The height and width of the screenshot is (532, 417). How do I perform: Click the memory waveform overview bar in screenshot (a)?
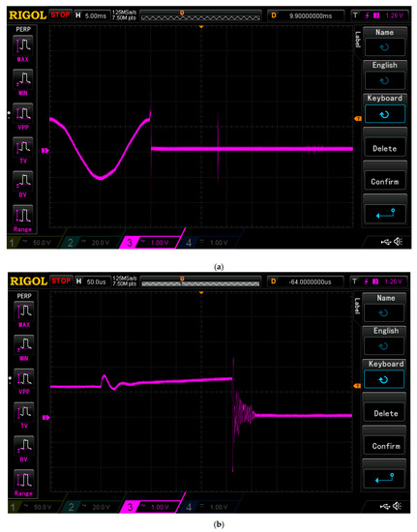coord(200,15)
